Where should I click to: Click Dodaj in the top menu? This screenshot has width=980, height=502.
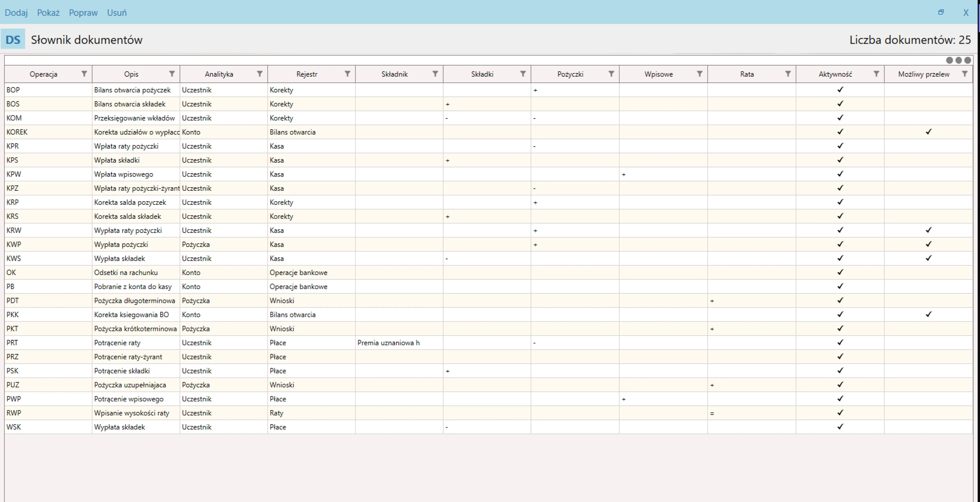pos(16,13)
